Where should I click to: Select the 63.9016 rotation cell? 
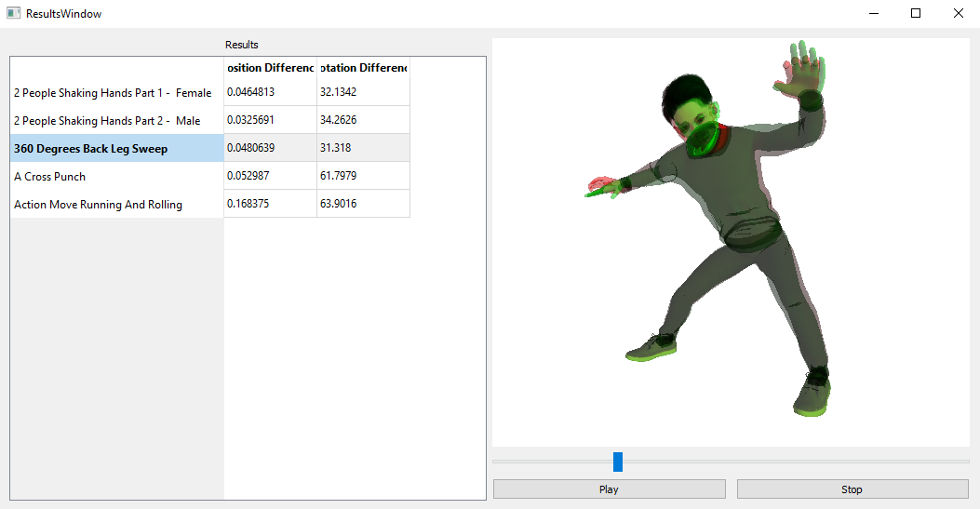[x=363, y=204]
